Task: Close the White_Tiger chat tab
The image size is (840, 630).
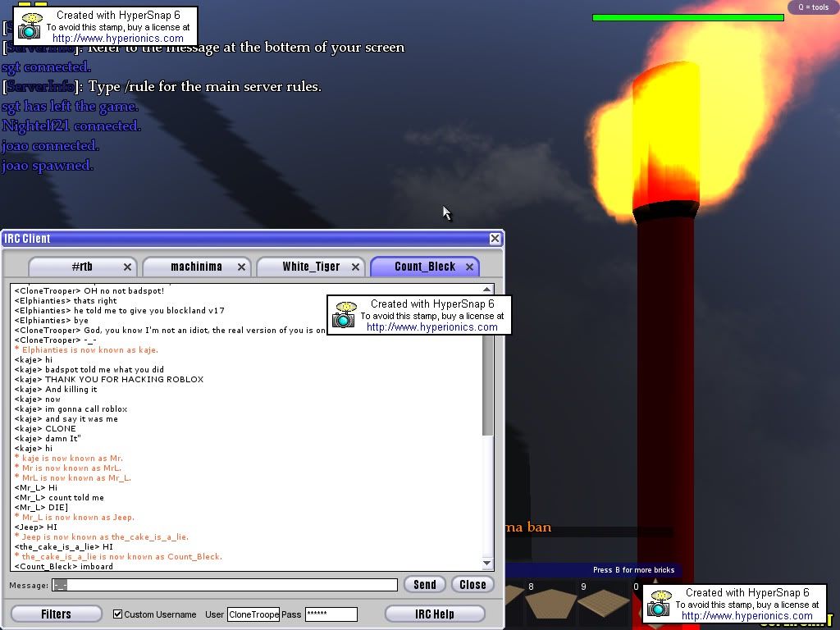Action: pyautogui.click(x=355, y=267)
